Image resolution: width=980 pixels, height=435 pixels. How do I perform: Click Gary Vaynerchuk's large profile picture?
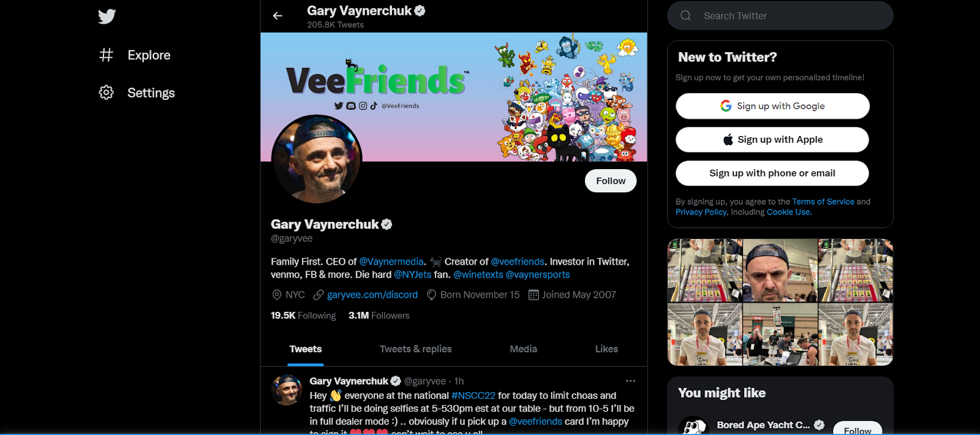(x=317, y=159)
